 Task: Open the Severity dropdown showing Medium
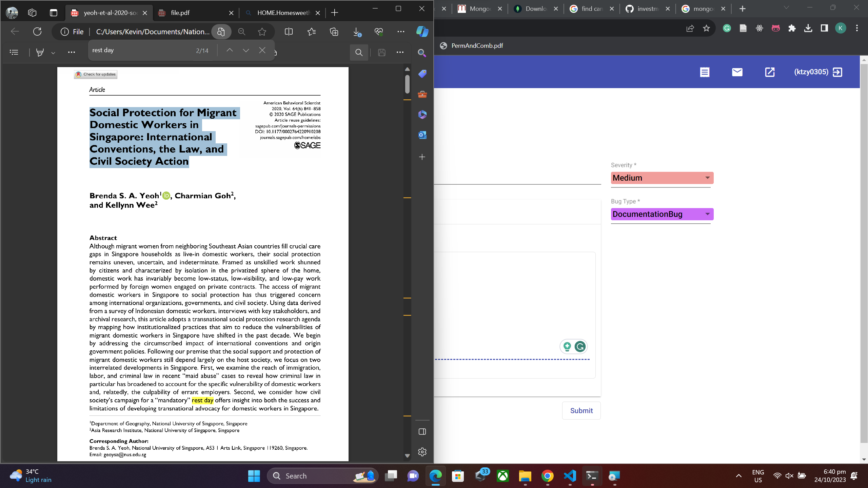[x=662, y=178]
